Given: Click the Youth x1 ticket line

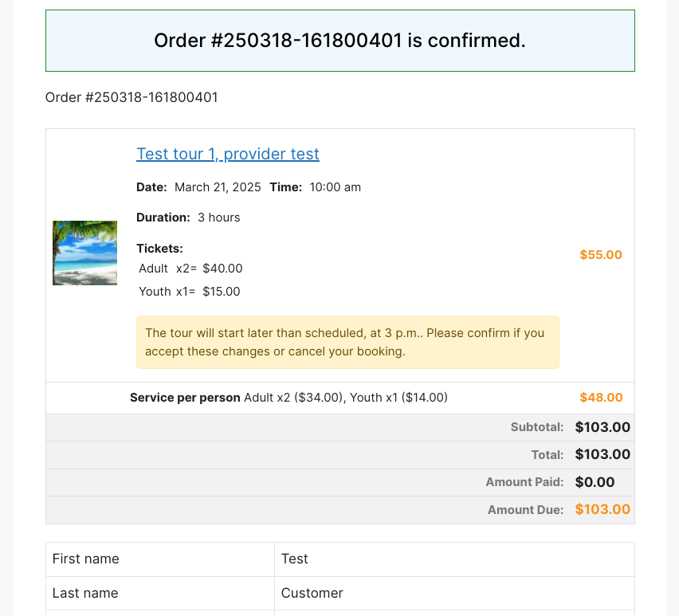Looking at the screenshot, I should pos(189,292).
